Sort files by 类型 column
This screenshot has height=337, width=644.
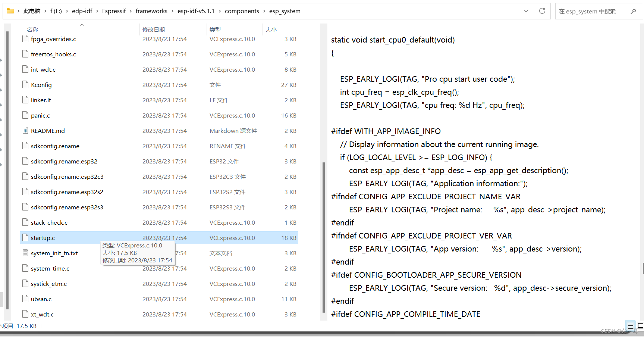215,29
